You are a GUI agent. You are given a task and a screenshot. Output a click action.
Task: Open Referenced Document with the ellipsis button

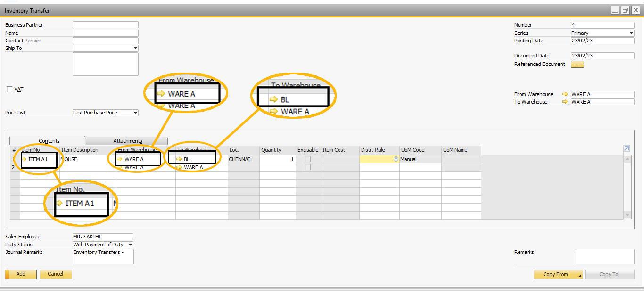577,65
